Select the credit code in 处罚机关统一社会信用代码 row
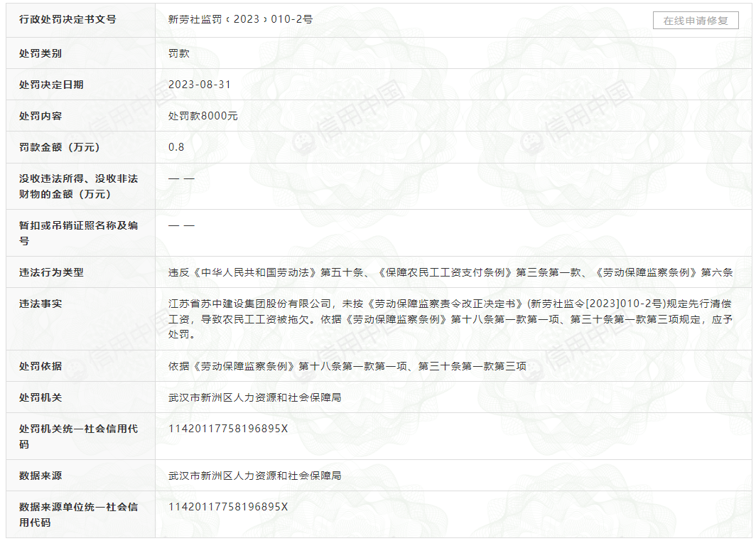This screenshot has height=541, width=756. [228, 429]
